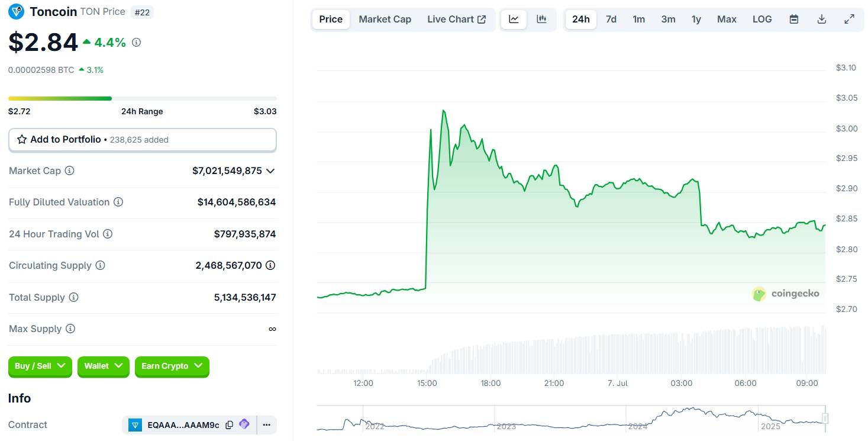This screenshot has height=441, width=868.
Task: Select 7d time range
Action: point(611,19)
